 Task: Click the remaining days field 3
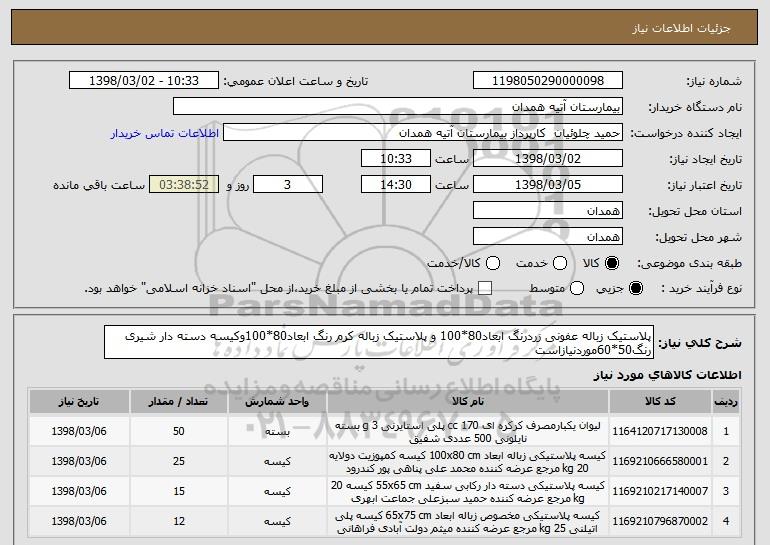pyautogui.click(x=288, y=185)
